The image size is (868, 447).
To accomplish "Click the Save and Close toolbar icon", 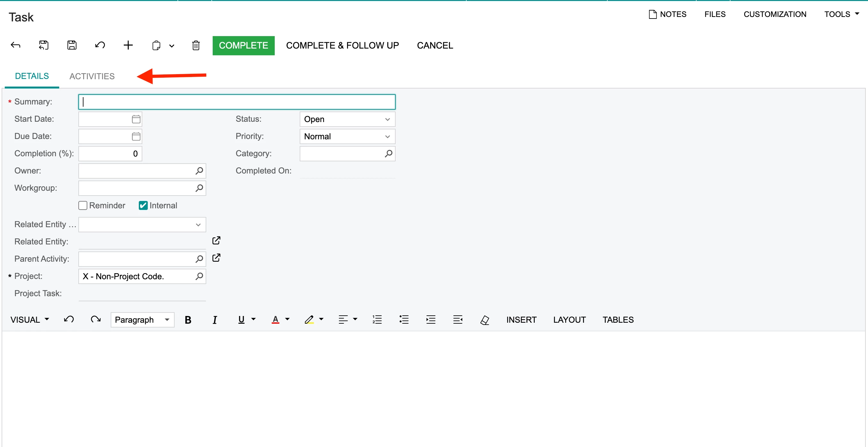I will click(44, 45).
